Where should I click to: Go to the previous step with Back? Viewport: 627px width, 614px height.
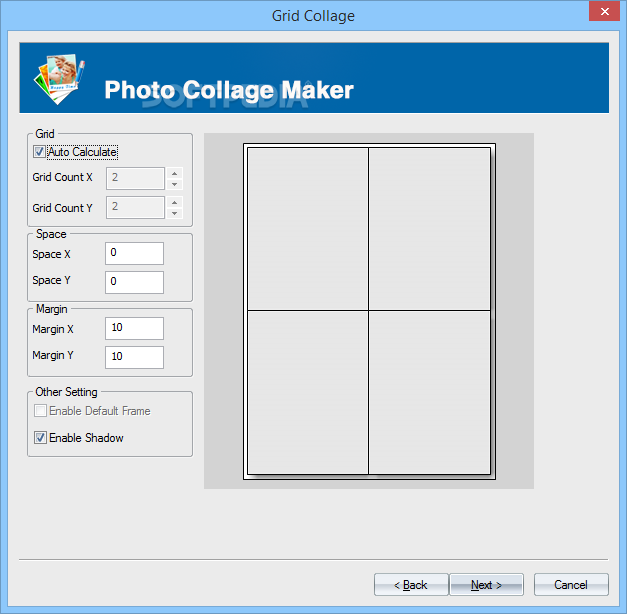[x=411, y=584]
